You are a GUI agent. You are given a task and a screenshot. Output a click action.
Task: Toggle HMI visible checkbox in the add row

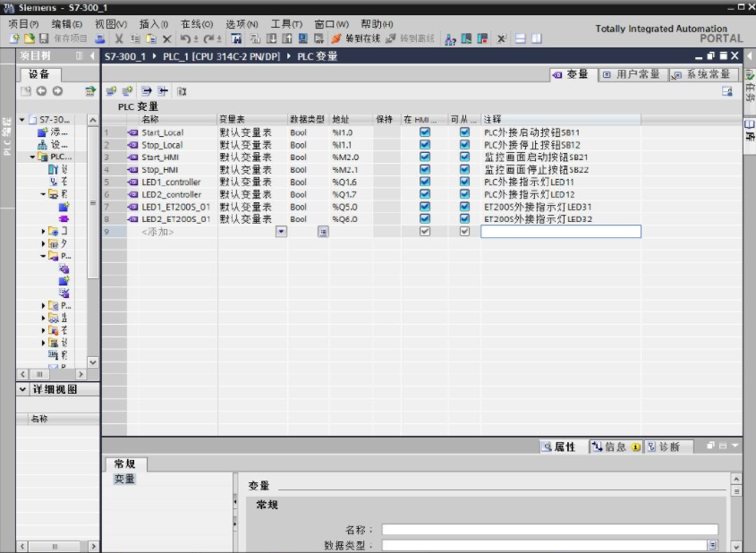[425, 231]
